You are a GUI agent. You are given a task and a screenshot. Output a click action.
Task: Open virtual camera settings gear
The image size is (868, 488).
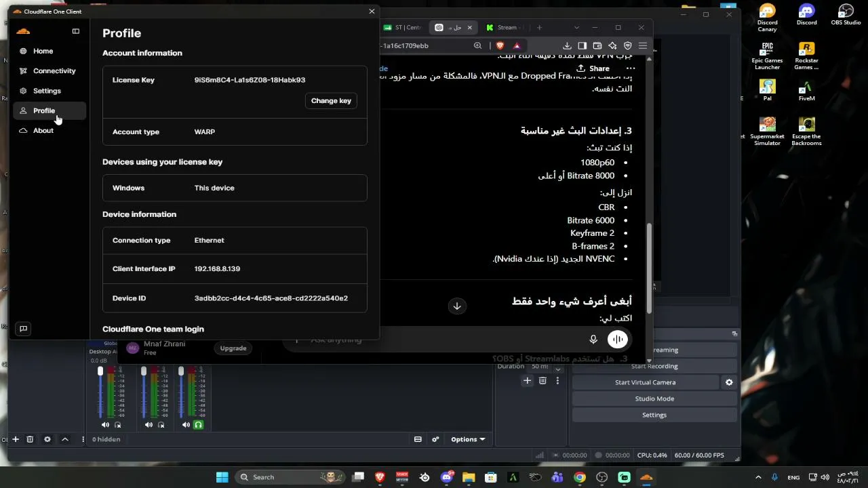[x=729, y=382]
